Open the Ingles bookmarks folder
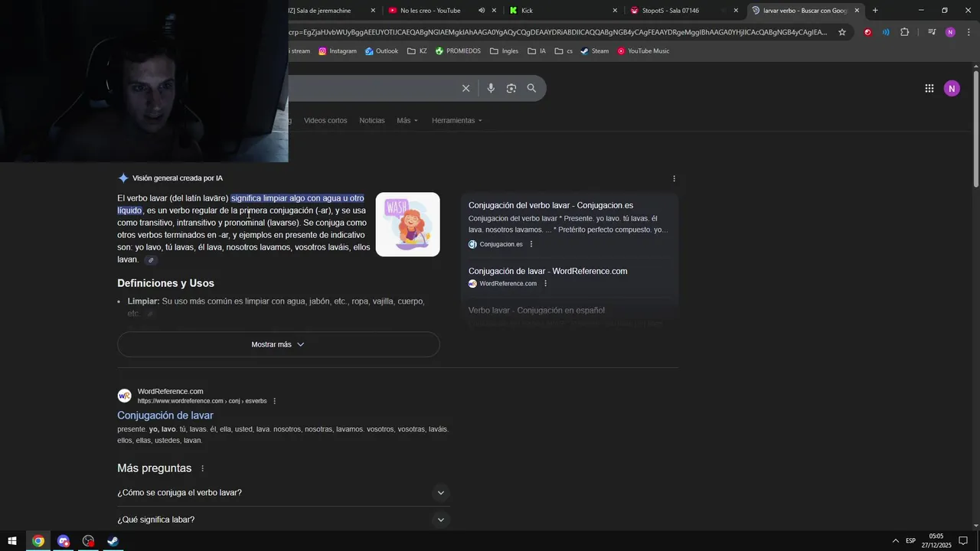The width and height of the screenshot is (980, 551). 504,51
